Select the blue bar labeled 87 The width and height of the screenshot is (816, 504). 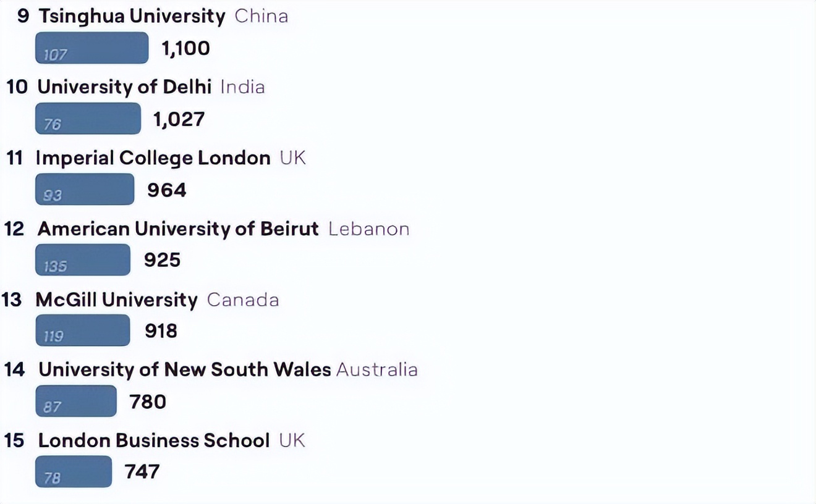[75, 401]
